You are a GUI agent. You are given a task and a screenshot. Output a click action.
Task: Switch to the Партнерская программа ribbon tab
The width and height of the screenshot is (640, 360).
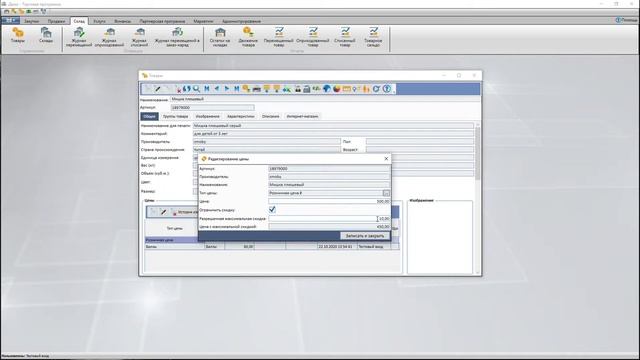[x=162, y=21]
